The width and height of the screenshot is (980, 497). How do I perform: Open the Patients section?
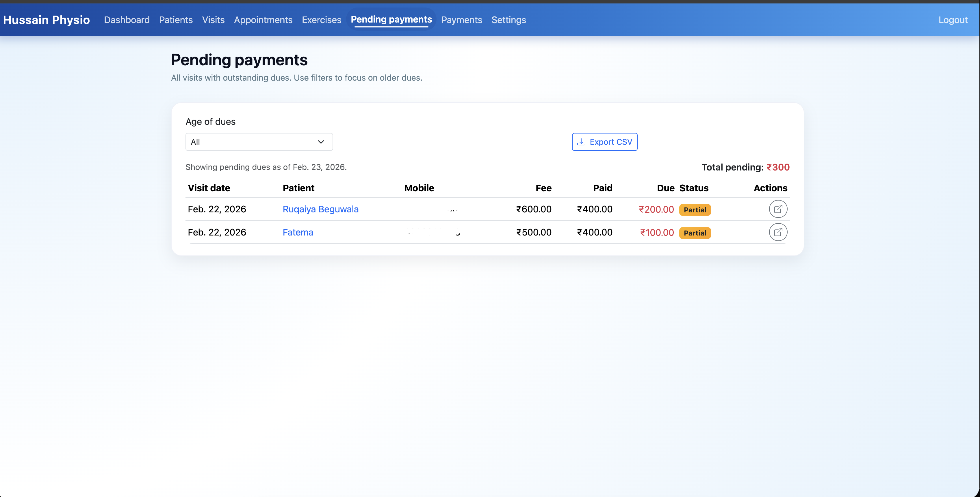click(x=176, y=20)
